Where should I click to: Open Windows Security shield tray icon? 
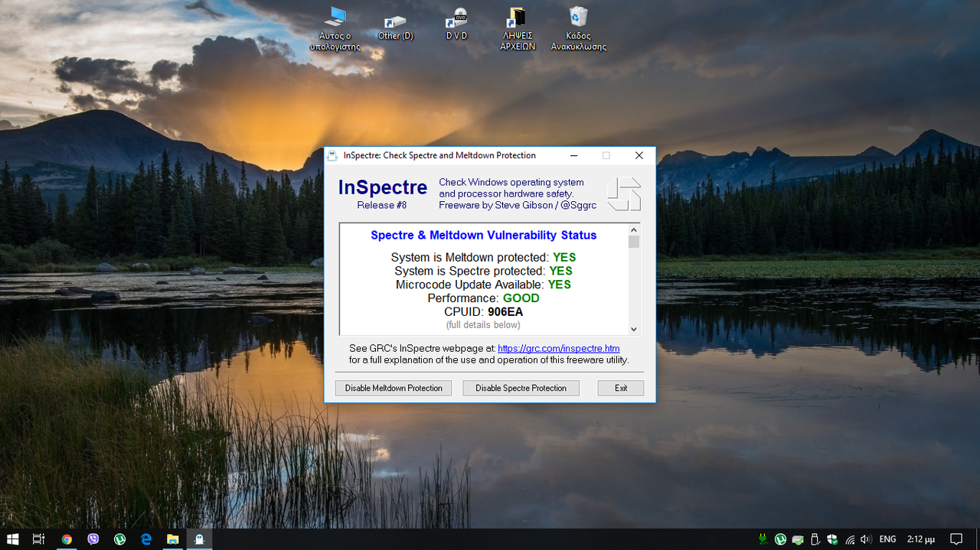[x=832, y=539]
